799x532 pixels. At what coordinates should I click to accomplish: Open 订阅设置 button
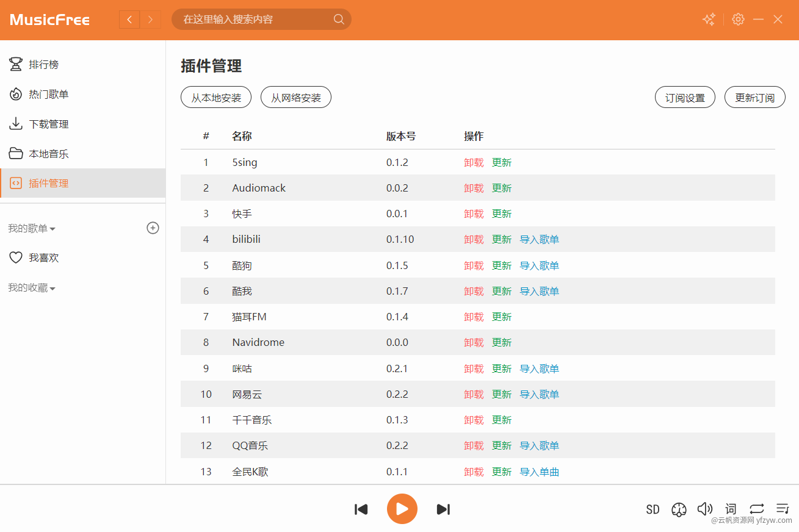tap(685, 98)
